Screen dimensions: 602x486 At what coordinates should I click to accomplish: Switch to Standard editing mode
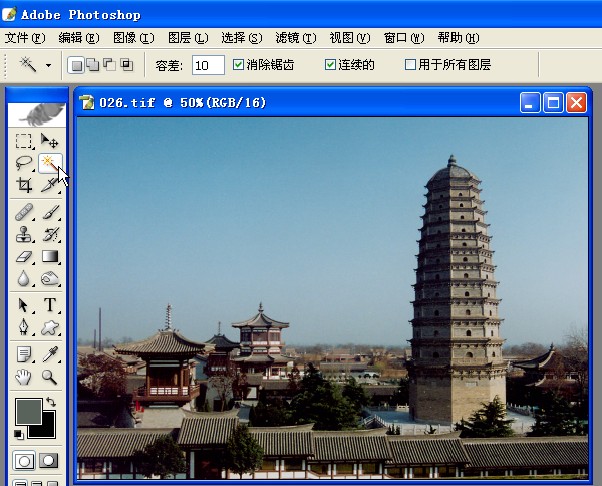[24, 461]
